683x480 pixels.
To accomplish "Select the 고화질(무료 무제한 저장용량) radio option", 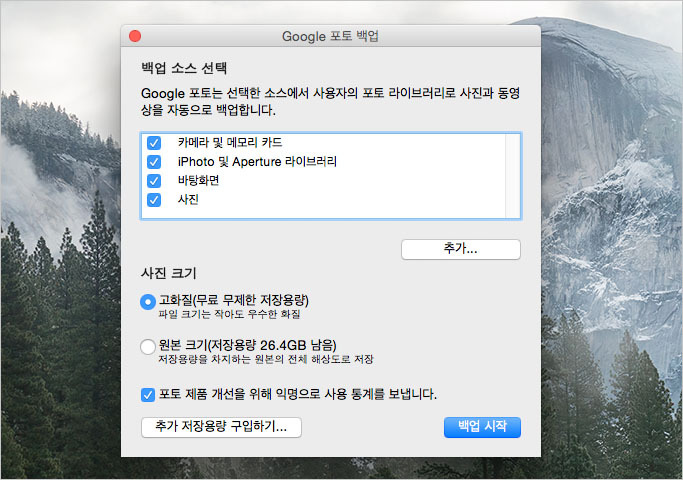I will click(148, 301).
